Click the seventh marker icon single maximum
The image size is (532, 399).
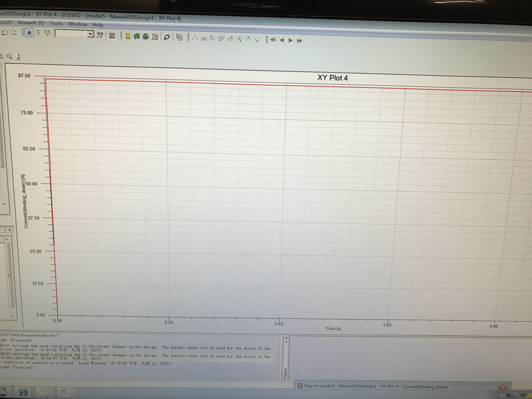point(248,39)
